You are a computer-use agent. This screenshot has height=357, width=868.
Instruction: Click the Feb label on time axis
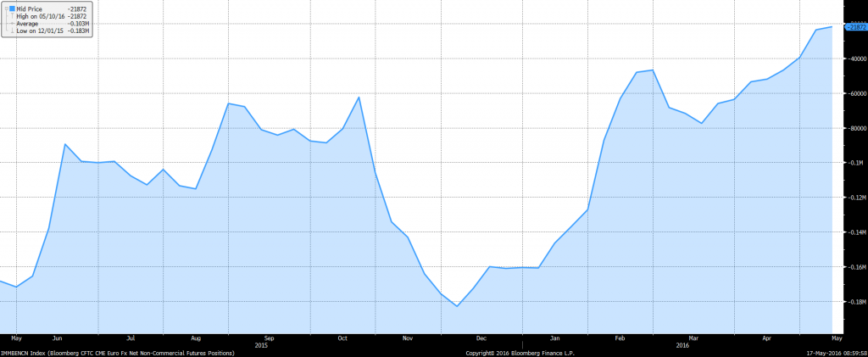tap(620, 337)
